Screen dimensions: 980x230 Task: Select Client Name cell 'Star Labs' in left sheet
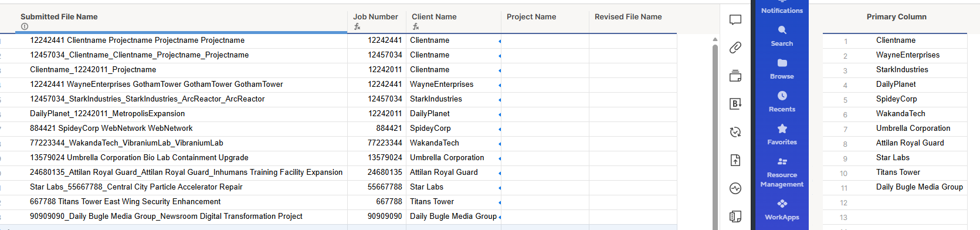coord(453,187)
